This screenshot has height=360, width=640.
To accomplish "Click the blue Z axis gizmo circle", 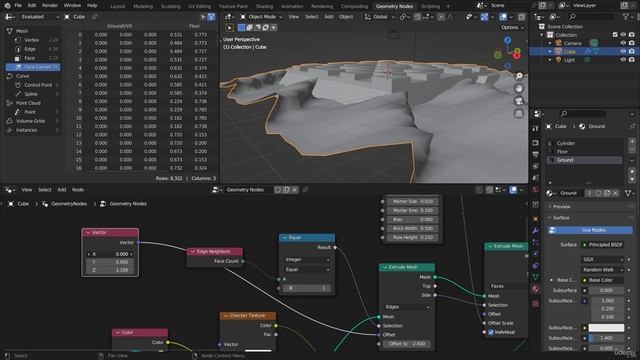I will point(507,40).
